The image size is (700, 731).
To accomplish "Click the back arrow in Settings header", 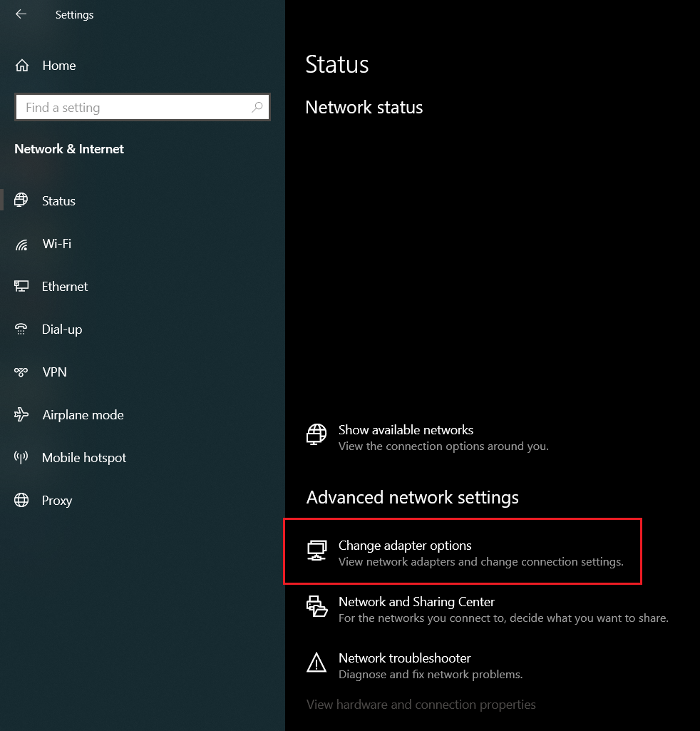I will point(21,14).
